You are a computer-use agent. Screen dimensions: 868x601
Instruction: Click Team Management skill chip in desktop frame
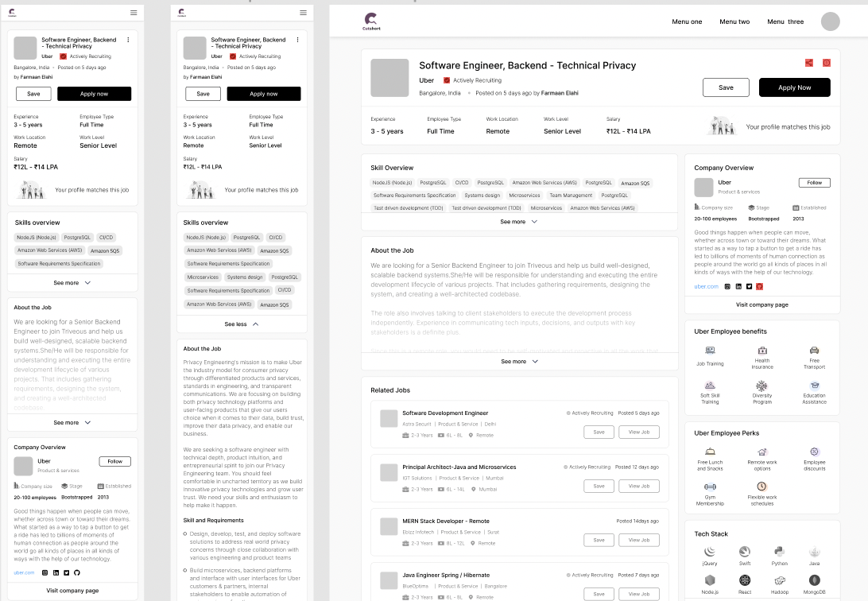pos(571,196)
